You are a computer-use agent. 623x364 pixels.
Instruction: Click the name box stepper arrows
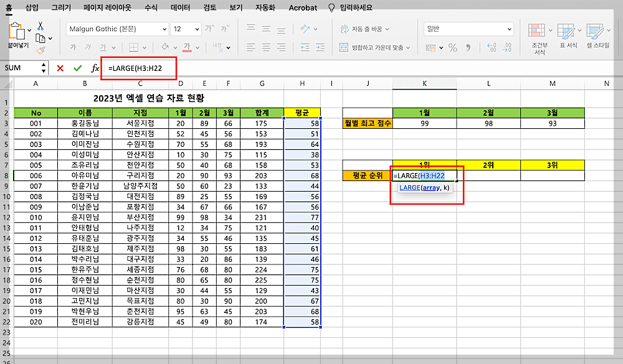pyautogui.click(x=44, y=68)
